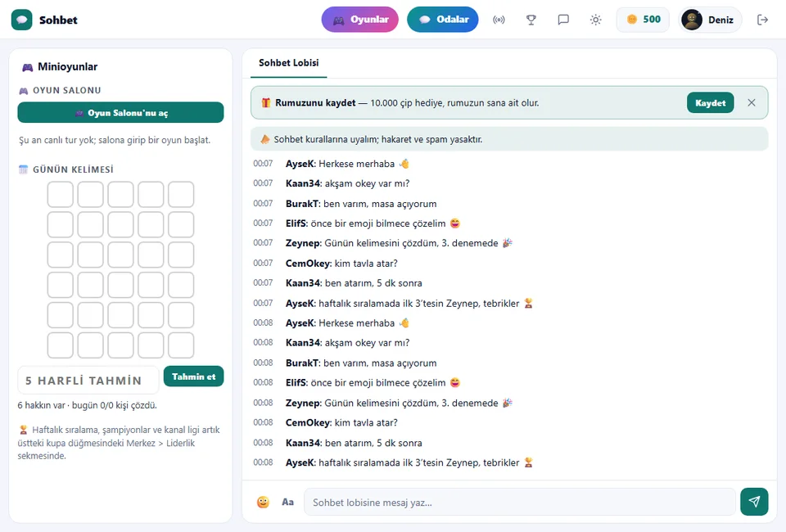Click first letter box of word grid
The width and height of the screenshot is (786, 532).
(60, 194)
